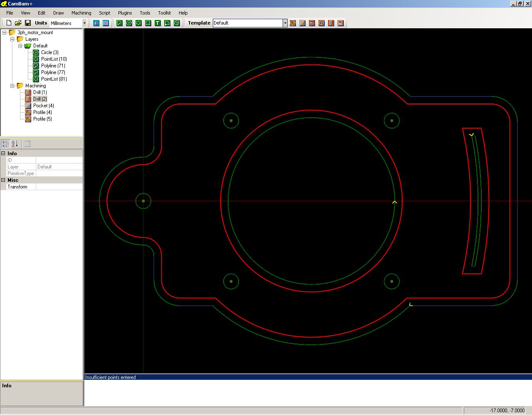Select the PointList (81) tree item
Image resolution: width=532 pixels, height=416 pixels.
[x=54, y=79]
